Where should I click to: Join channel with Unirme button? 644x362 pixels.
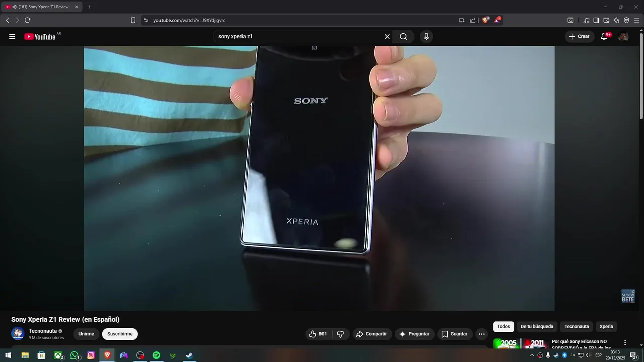(x=86, y=334)
